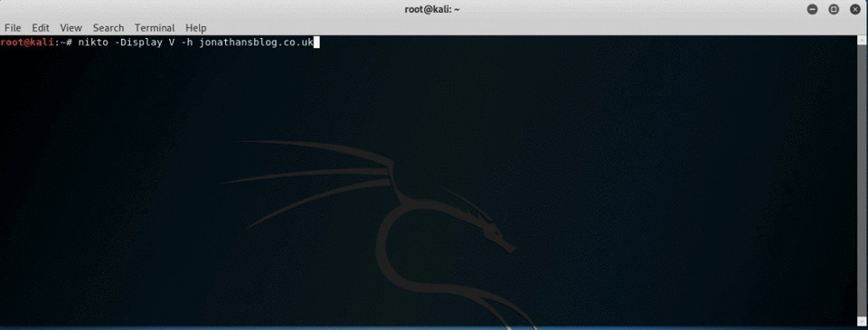Screen dimensions: 868x330
Task: Open the Search menu
Action: point(108,28)
